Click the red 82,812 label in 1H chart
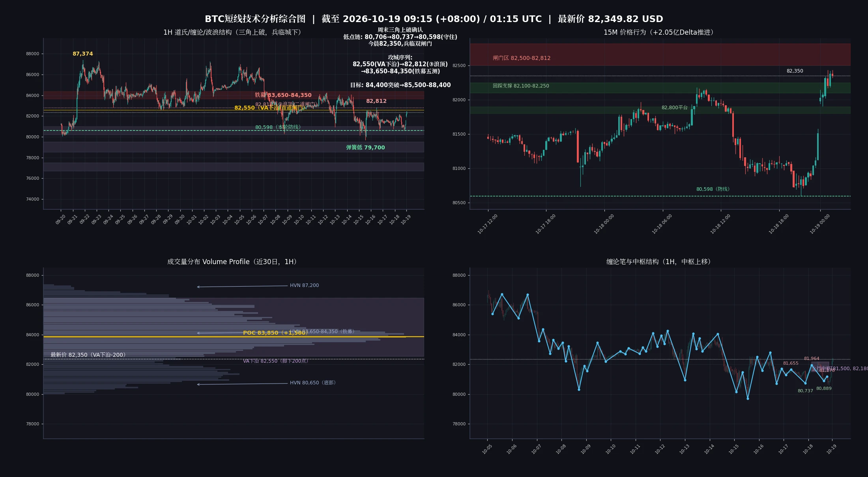The image size is (868, 477). 376,101
